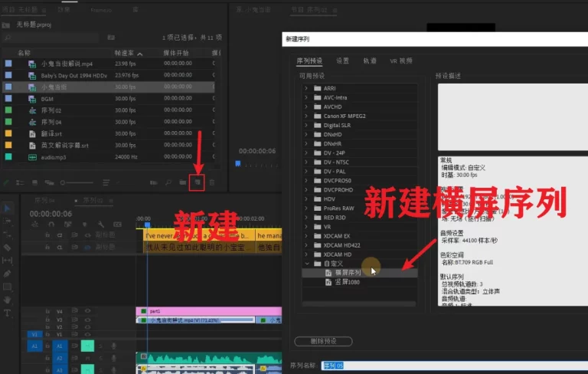Screen dimensions: 588x374
Task: Select the Pen tool in toolbar
Action: (8, 274)
